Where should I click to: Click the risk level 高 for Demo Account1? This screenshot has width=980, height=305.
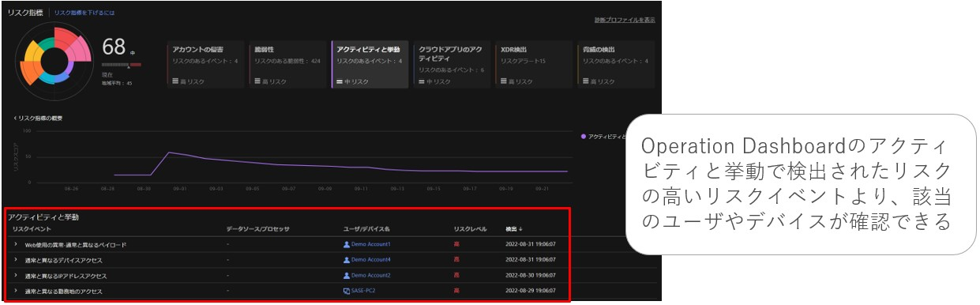click(456, 244)
